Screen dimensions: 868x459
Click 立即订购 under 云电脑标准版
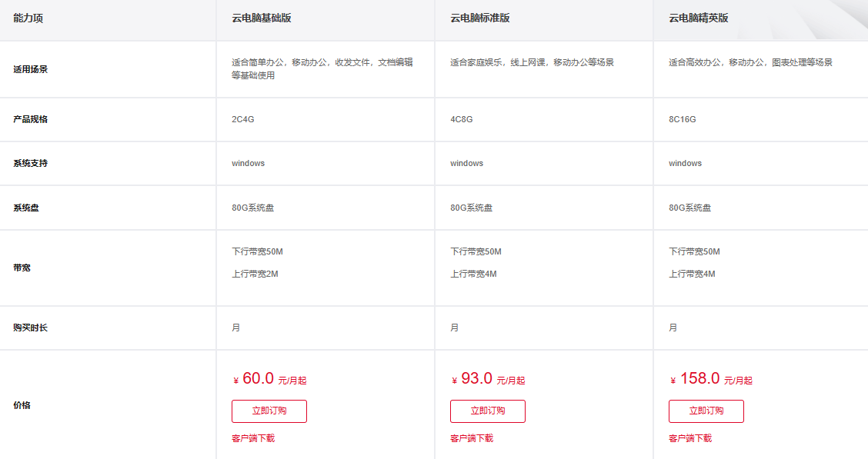[488, 411]
